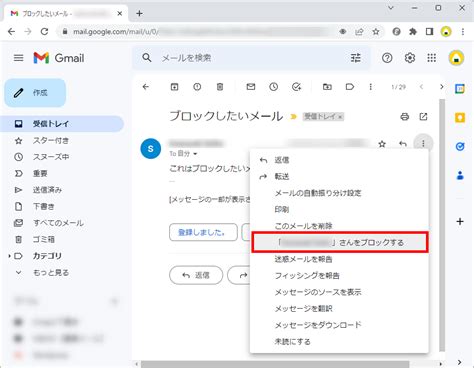Report spam using the exclamation icon

[197, 87]
